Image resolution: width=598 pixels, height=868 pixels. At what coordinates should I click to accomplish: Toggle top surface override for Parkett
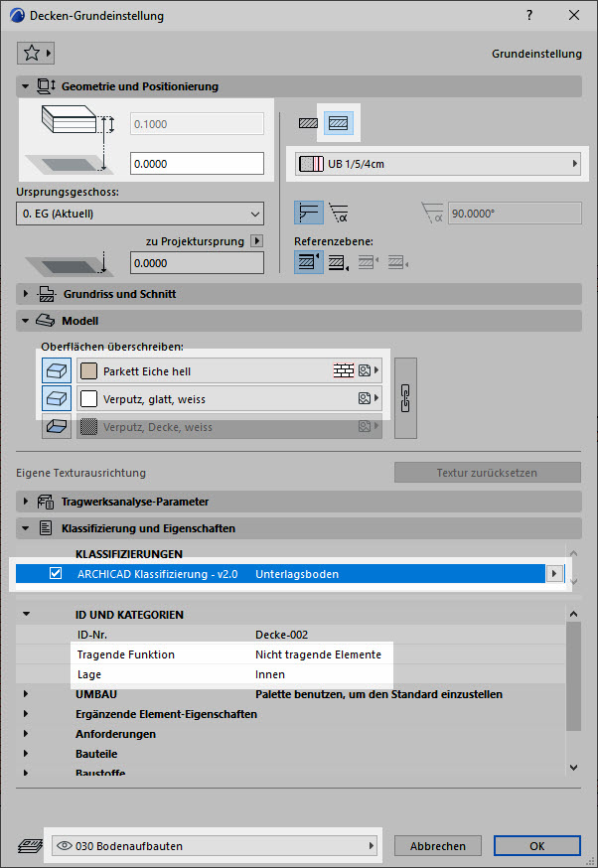(x=57, y=371)
